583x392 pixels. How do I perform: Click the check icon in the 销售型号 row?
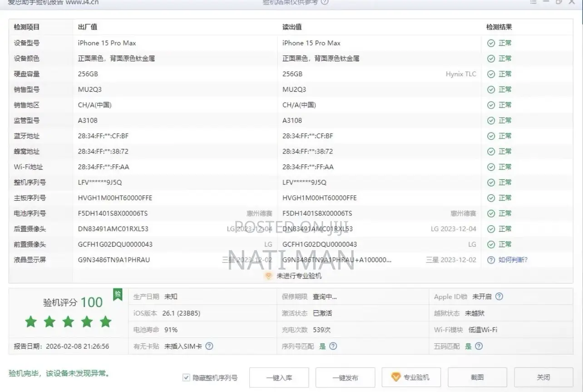[x=491, y=89]
